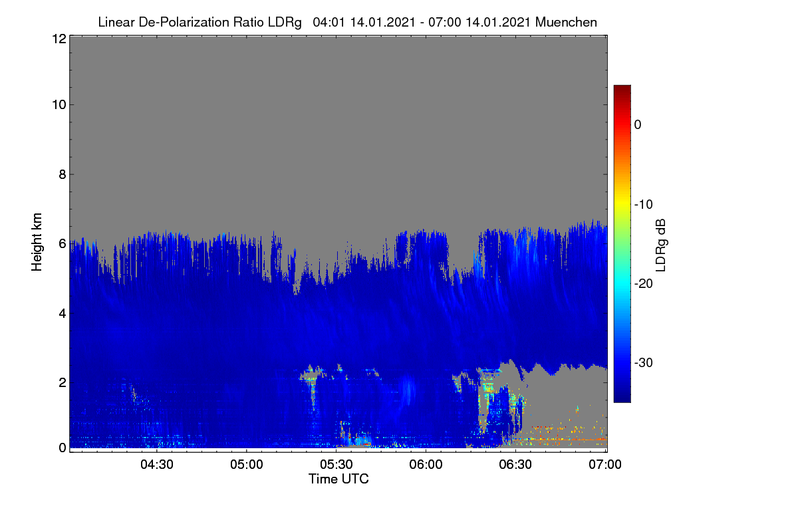Viewport: 798px width, 532px height.
Task: Click the 06:30 time tick label
Action: tap(515, 464)
